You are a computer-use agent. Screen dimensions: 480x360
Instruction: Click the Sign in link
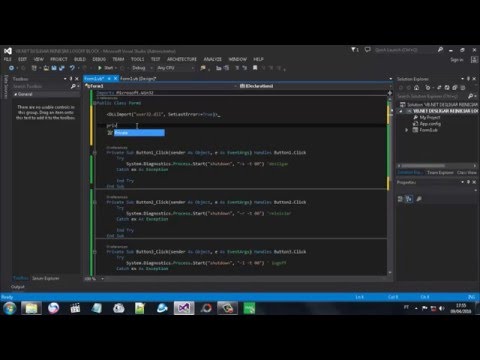pyautogui.click(x=456, y=60)
